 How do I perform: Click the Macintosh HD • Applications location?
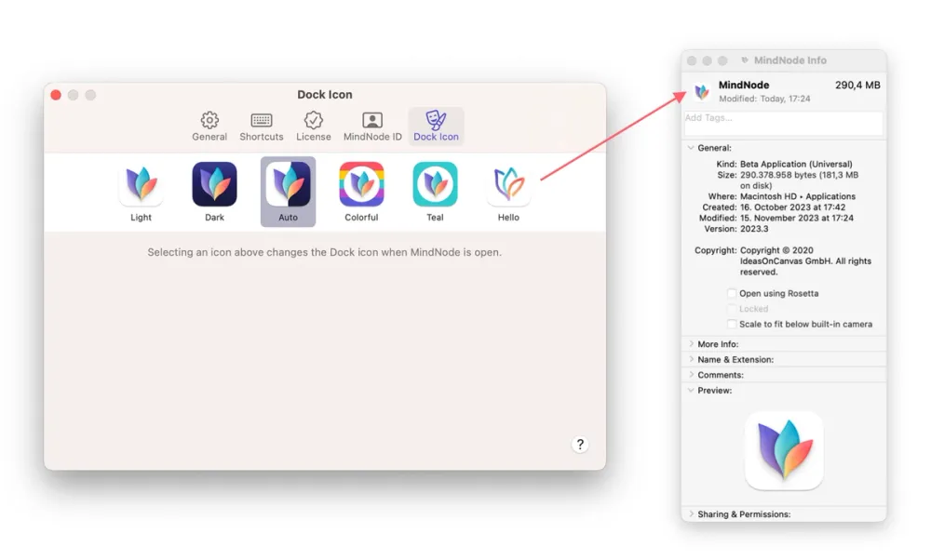798,196
